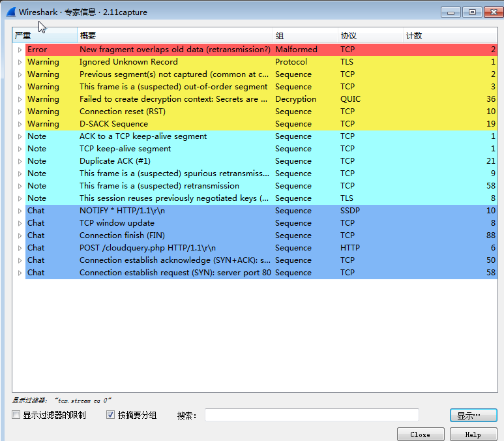Expand the 'Ignored Unknown Record' warning row
The image size is (504, 441).
[x=20, y=62]
